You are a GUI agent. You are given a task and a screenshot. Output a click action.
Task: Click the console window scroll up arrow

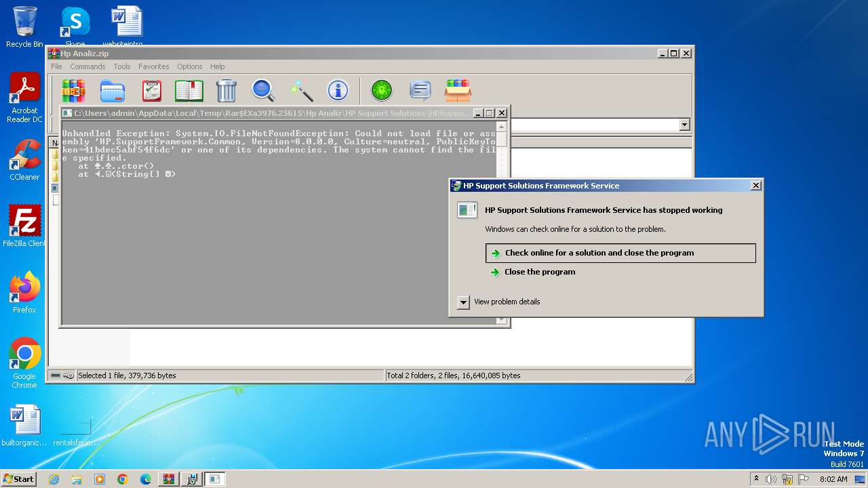point(502,127)
